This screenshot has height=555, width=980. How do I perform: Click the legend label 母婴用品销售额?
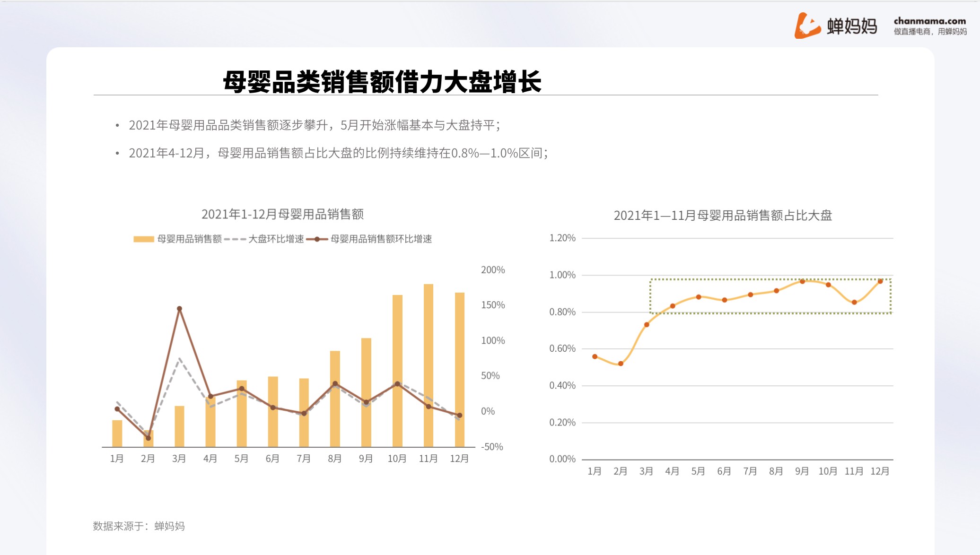point(190,239)
